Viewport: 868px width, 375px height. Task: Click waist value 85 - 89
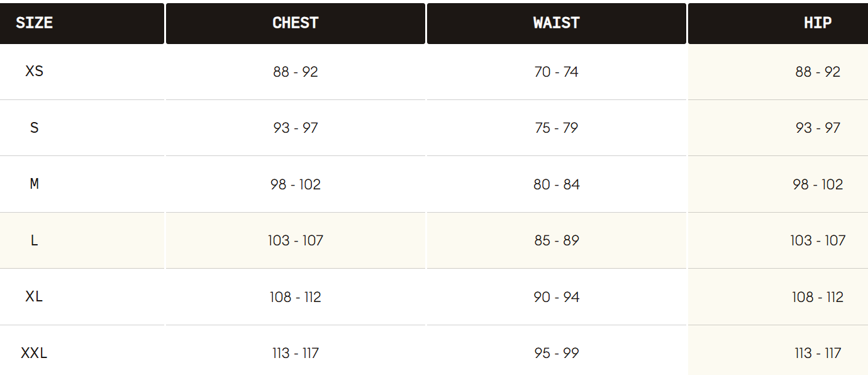click(x=557, y=240)
